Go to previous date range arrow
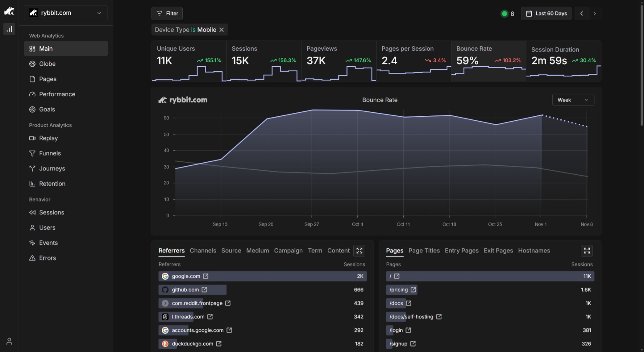This screenshot has height=352, width=644. tap(582, 14)
